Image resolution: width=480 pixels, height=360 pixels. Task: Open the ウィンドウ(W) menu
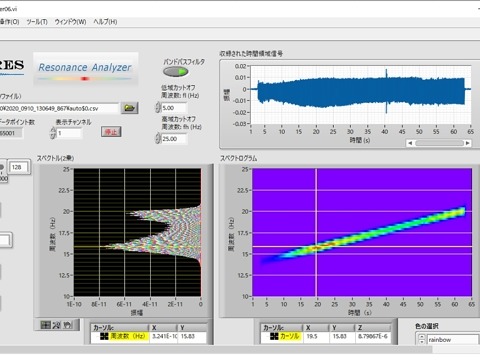[70, 22]
